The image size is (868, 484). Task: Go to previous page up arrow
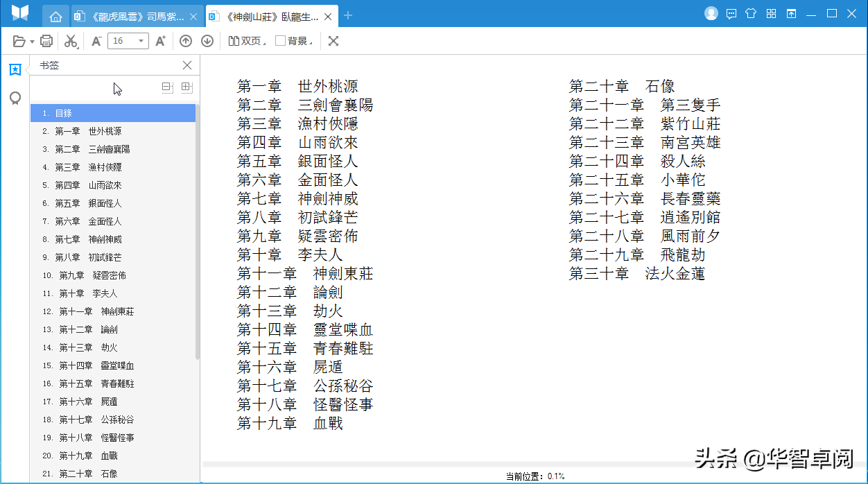point(185,41)
